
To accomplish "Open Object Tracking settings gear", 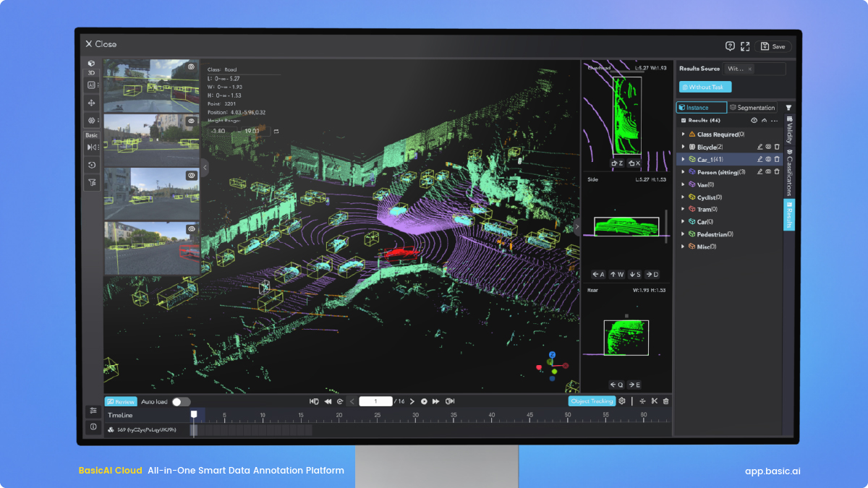I will click(x=621, y=401).
